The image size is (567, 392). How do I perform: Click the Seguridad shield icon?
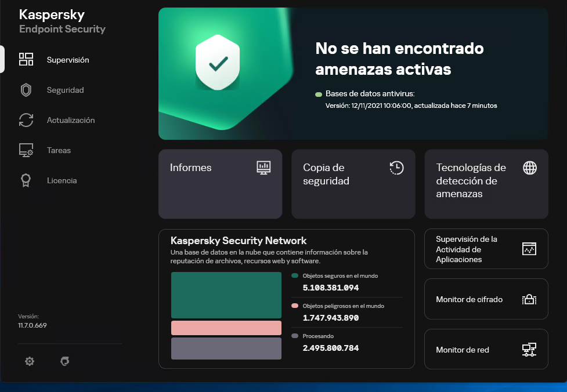coord(26,90)
